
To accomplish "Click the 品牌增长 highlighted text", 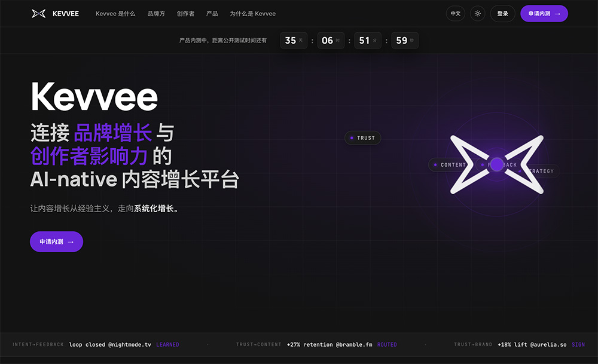I will coord(113,133).
